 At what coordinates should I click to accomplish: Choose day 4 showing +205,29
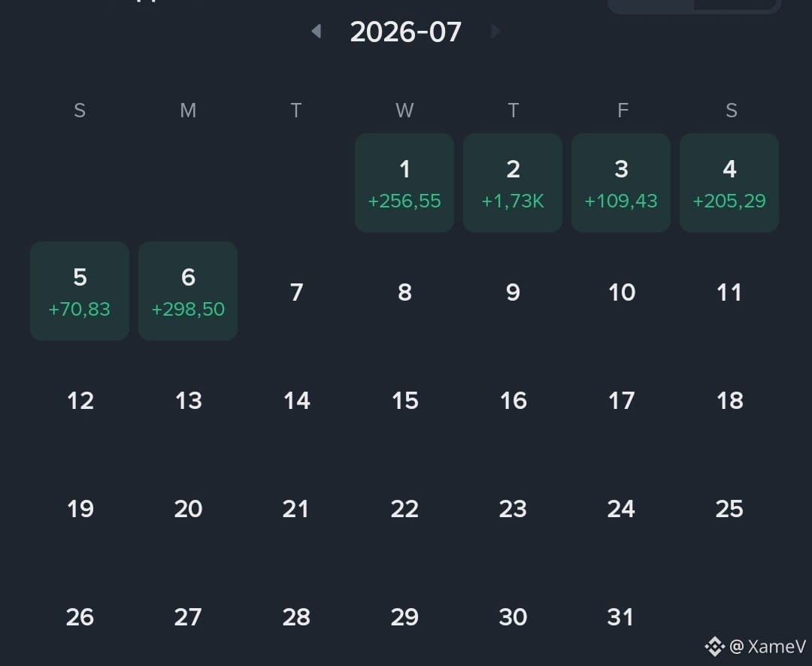[729, 183]
